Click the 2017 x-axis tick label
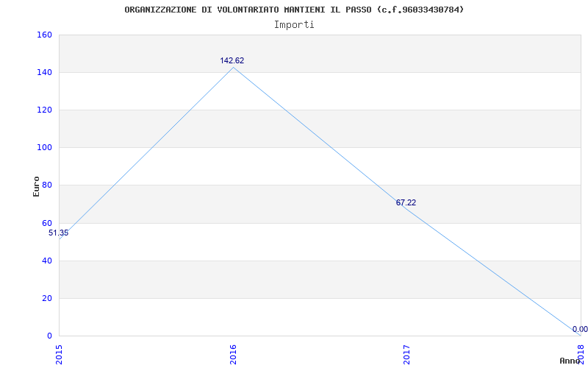Image resolution: width=588 pixels, height=368 pixels. click(x=407, y=355)
